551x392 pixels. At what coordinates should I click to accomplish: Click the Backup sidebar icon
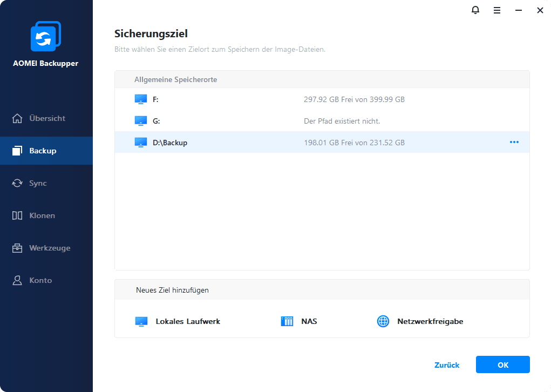[x=17, y=151]
